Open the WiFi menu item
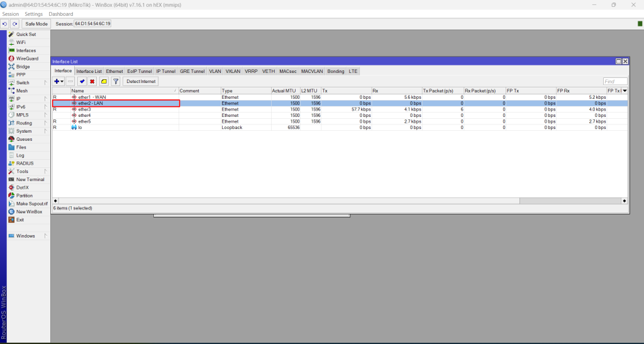This screenshot has width=644, height=344. click(21, 42)
